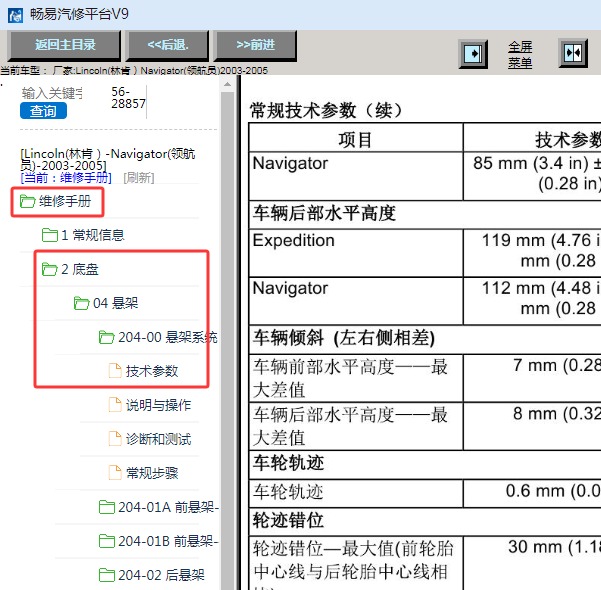
Task: Select the 204-01A 前悬架 tree label
Action: pos(168,507)
